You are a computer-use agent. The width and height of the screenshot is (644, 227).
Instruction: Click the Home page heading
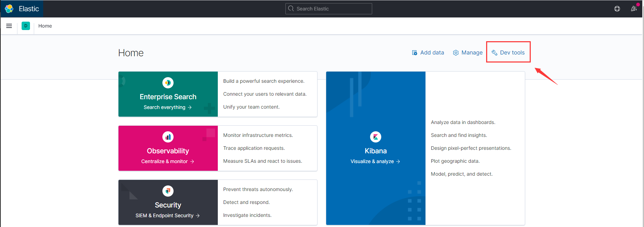pos(131,53)
